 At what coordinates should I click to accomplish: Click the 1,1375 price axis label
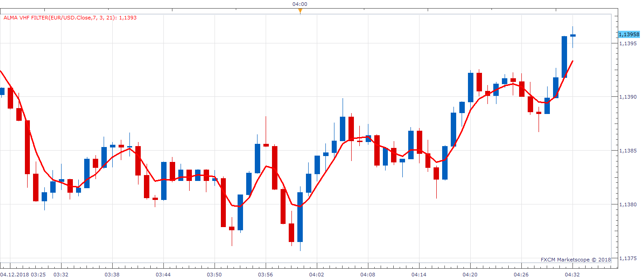627,258
